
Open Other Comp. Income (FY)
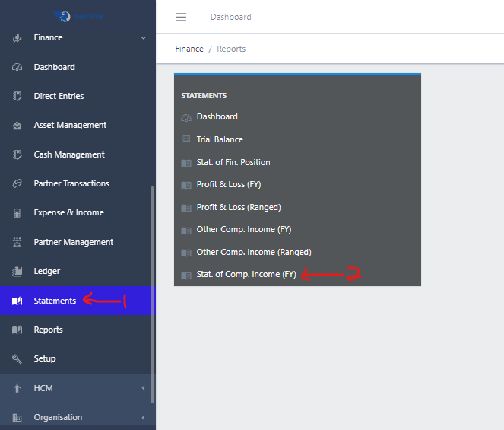(244, 229)
